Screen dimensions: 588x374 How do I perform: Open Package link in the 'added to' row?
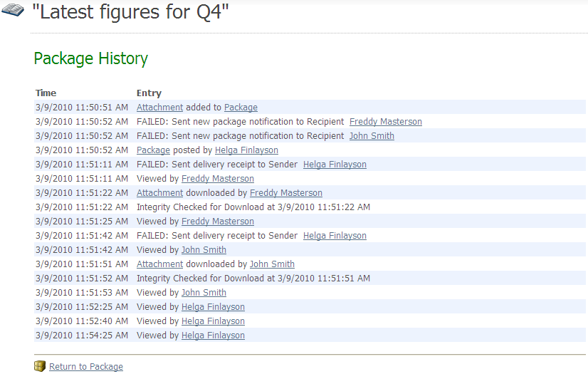coord(241,108)
